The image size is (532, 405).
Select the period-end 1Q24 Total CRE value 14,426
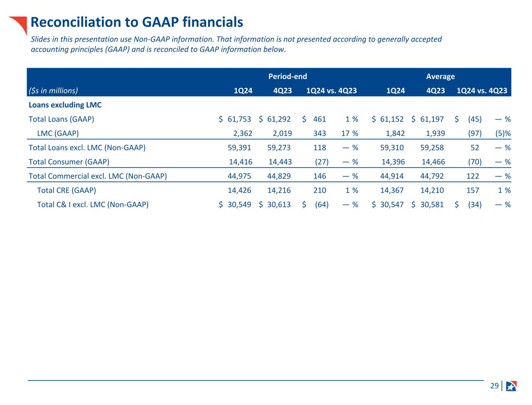(239, 190)
